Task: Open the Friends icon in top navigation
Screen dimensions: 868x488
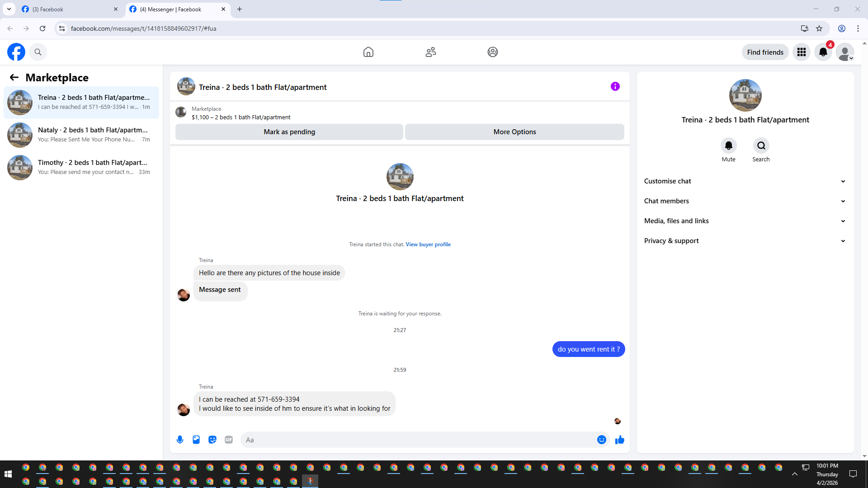Action: (x=431, y=52)
